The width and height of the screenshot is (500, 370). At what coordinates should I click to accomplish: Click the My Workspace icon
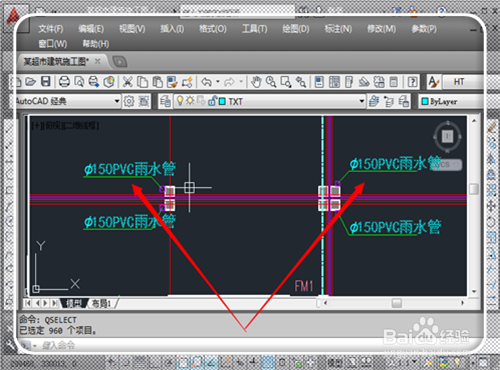coord(144,101)
